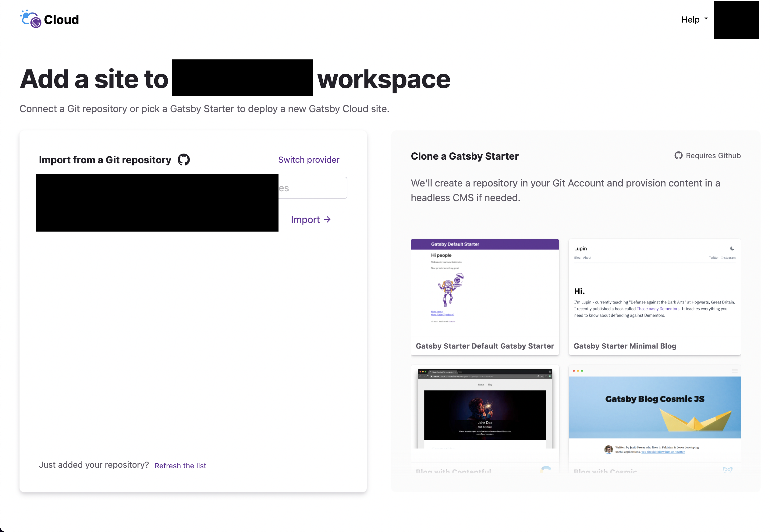
Task: Click the Gatsby Default Starter purple header
Action: click(x=485, y=244)
